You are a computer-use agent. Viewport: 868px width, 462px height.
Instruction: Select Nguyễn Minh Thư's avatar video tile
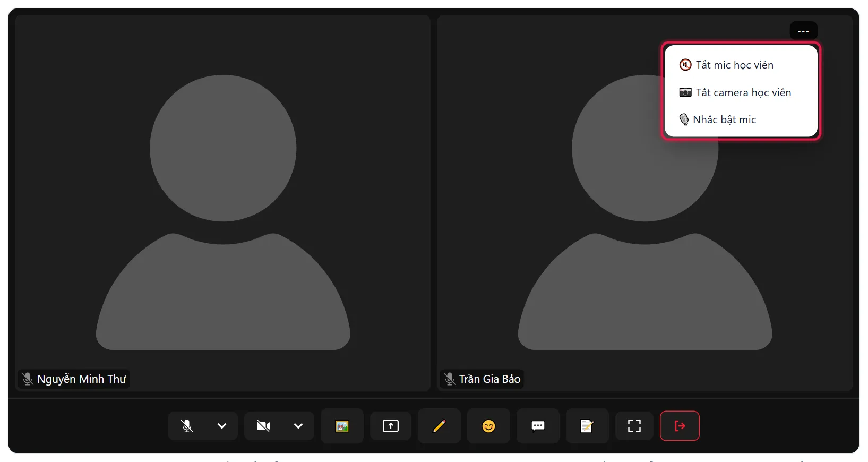tap(222, 203)
